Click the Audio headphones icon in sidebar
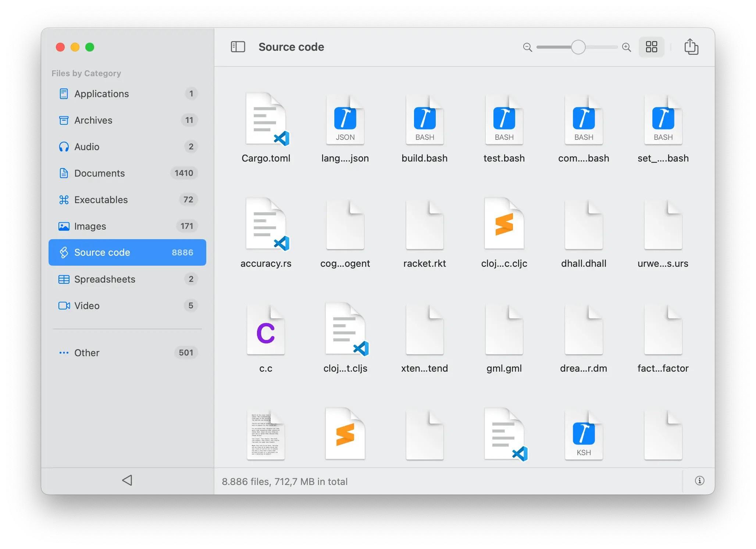756x549 pixels. [64, 146]
